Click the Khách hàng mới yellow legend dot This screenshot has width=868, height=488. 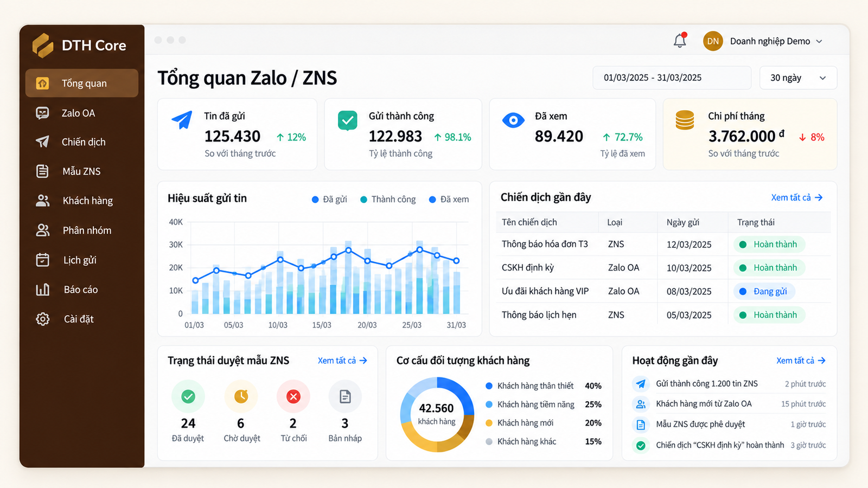[x=489, y=423]
